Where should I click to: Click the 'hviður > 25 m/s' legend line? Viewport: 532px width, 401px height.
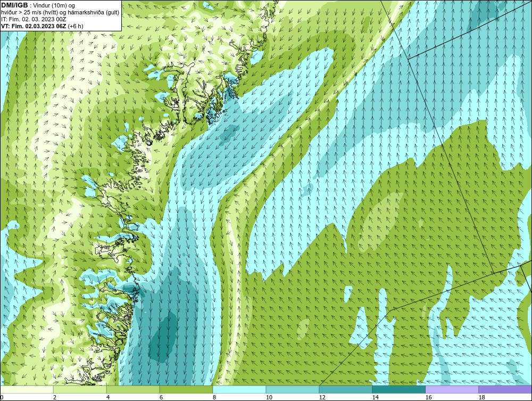coord(60,13)
